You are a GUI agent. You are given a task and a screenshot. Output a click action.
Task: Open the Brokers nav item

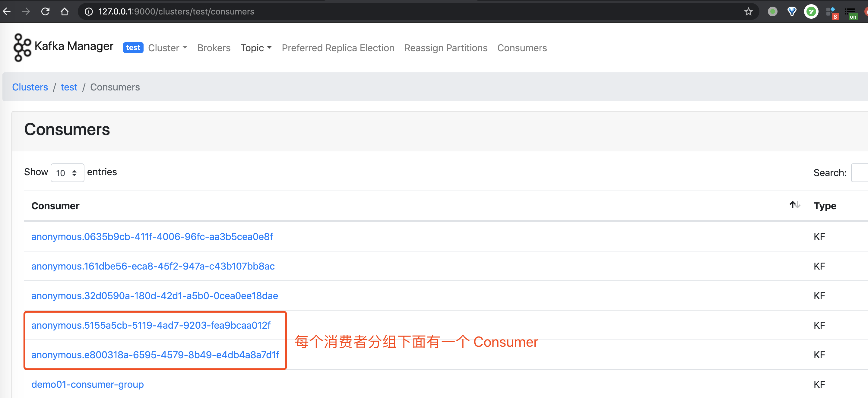[214, 48]
